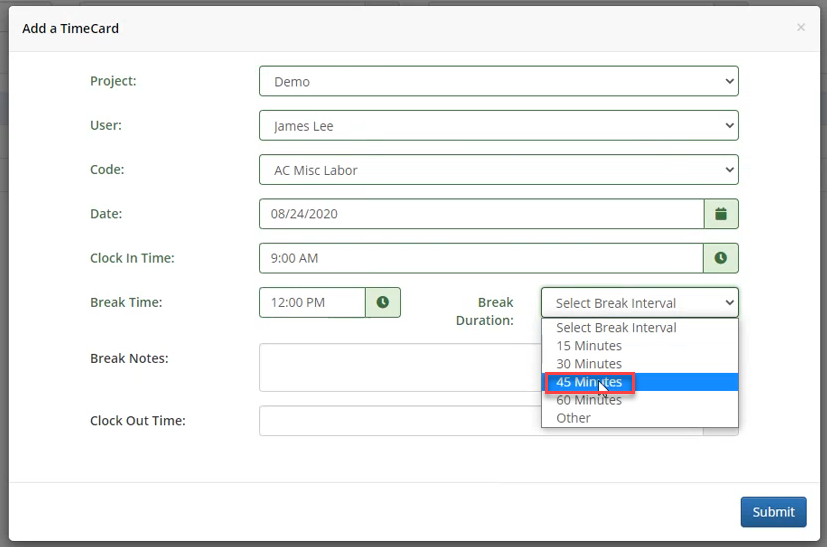The height and width of the screenshot is (547, 827).
Task: Click the clock icon next to Break Time
Action: pos(383,302)
